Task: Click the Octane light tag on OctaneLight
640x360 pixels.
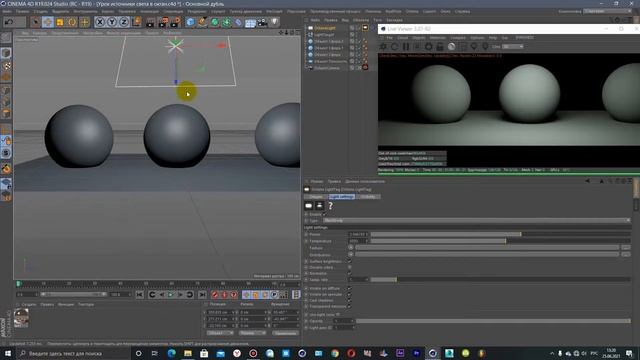Action: (x=365, y=28)
